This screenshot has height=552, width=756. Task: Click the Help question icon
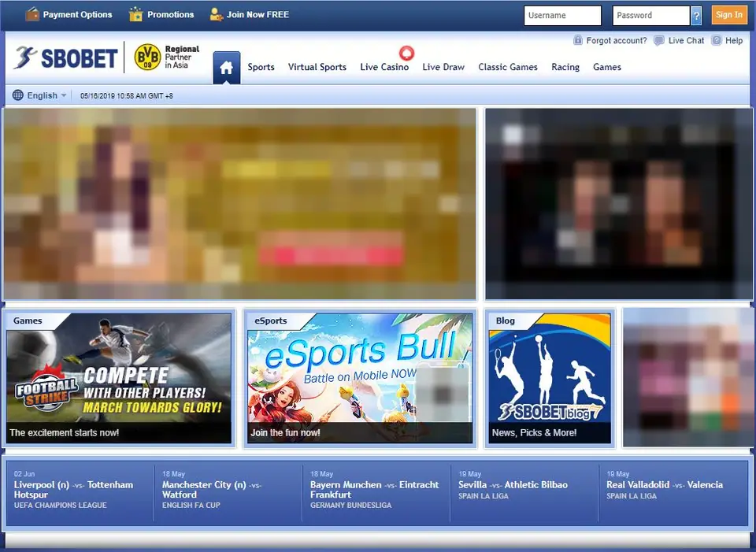point(717,40)
